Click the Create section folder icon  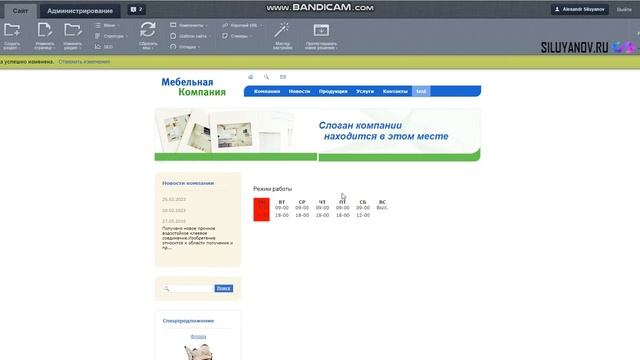[12, 30]
